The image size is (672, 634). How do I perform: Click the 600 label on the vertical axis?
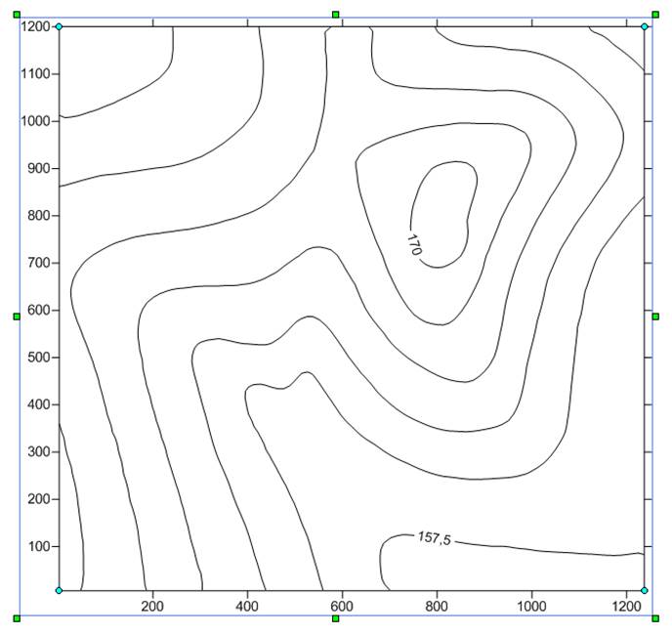38,310
